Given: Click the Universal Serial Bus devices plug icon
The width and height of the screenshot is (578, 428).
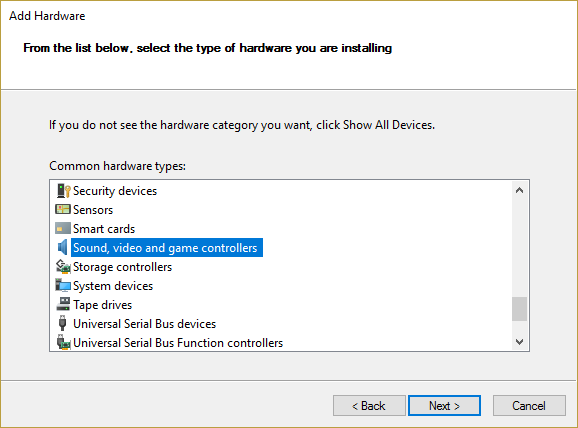Looking at the screenshot, I should [x=63, y=324].
